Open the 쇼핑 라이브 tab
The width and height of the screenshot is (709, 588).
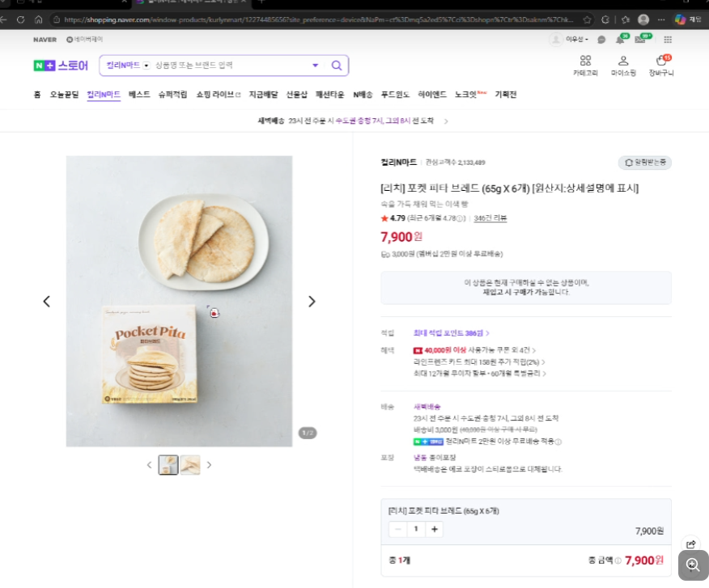point(218,95)
